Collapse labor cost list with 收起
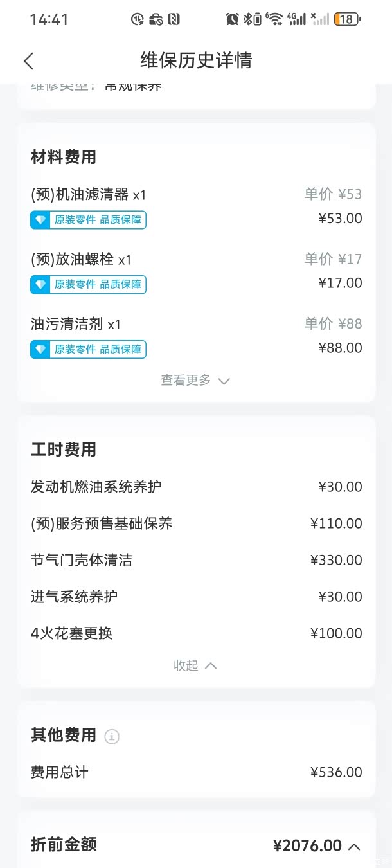Viewport: 392px width, 868px height. [195, 665]
